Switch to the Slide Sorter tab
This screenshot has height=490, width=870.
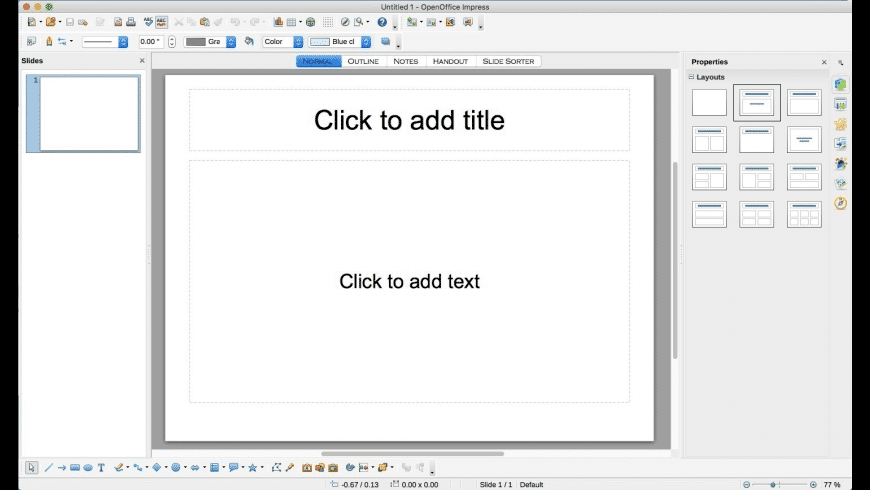click(x=508, y=62)
